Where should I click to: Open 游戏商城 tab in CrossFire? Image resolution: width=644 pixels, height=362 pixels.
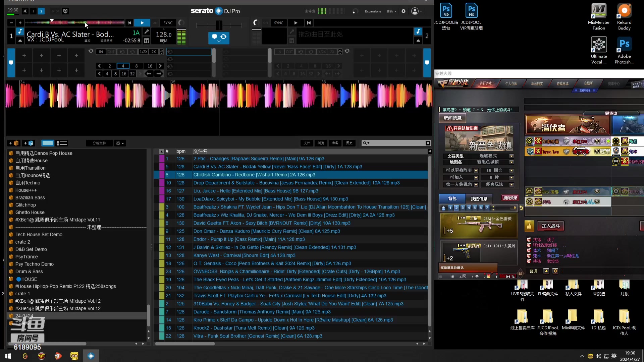coord(562,83)
